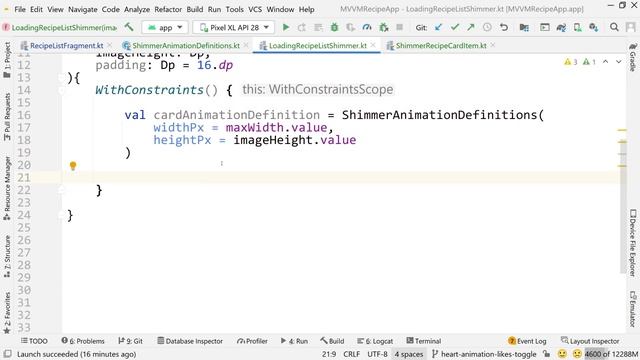The height and width of the screenshot is (360, 640).
Task: Jump to next highlighted error arrow
Action: (x=619, y=62)
